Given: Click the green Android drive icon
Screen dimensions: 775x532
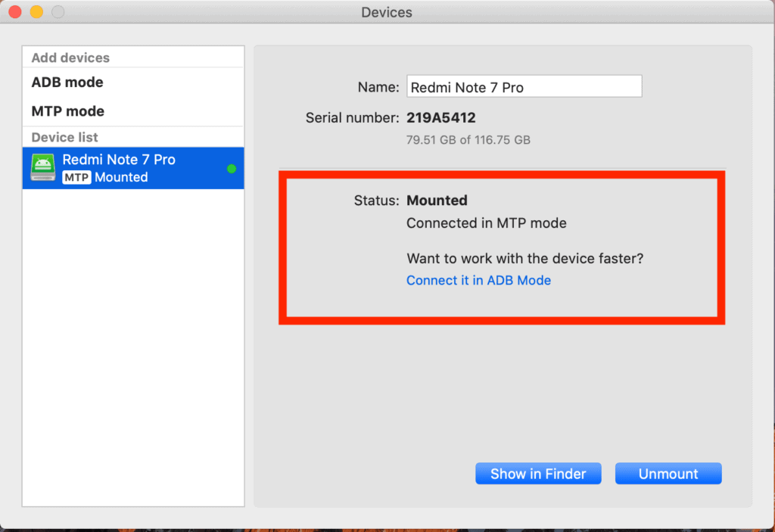Looking at the screenshot, I should point(43,167).
